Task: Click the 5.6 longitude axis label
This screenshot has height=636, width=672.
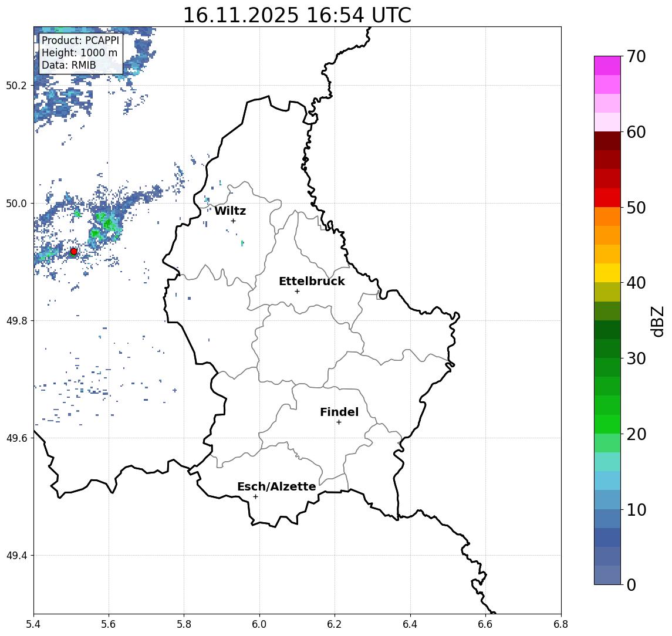Action: tap(109, 624)
